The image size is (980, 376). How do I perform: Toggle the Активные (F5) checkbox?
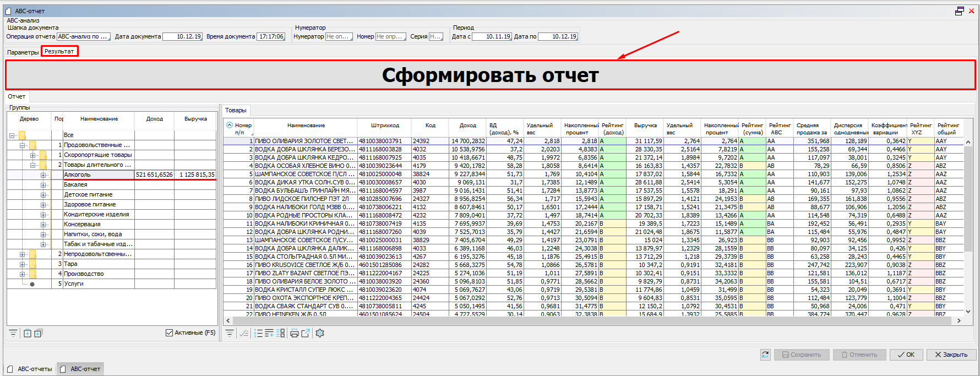pos(170,333)
